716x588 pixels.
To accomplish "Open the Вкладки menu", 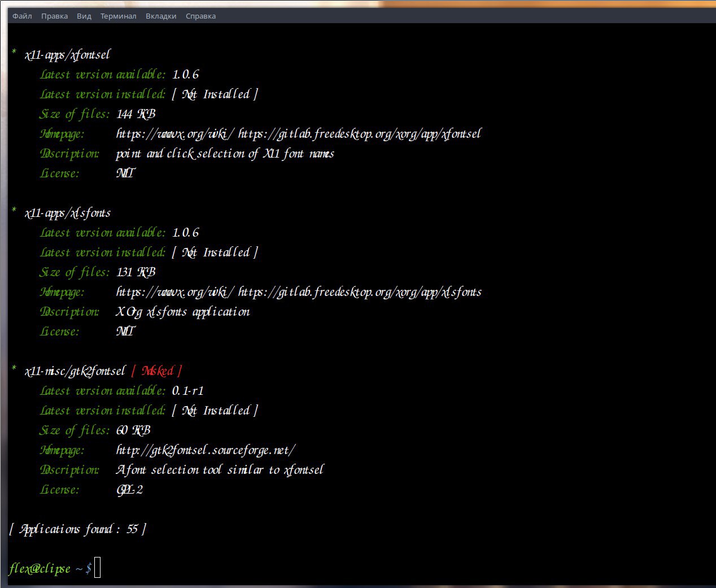I will (161, 16).
